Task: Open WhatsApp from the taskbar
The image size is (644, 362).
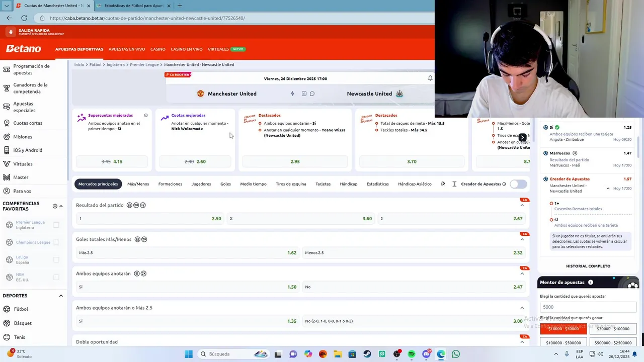Action: point(456,354)
